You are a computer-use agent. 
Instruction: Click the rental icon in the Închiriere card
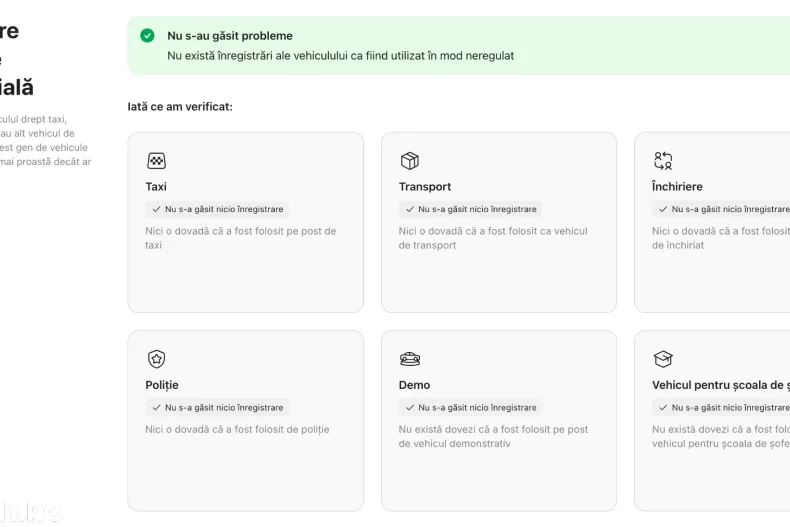pos(663,161)
